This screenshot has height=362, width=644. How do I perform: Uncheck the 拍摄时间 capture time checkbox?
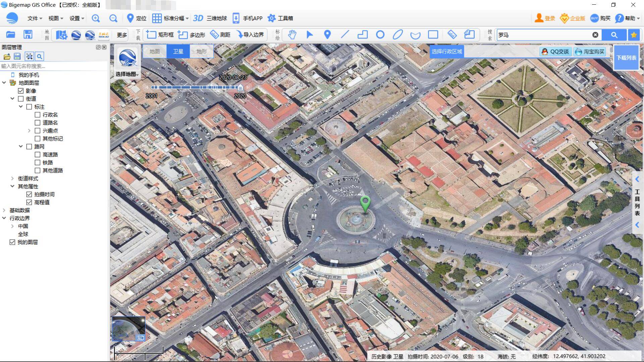coord(29,194)
